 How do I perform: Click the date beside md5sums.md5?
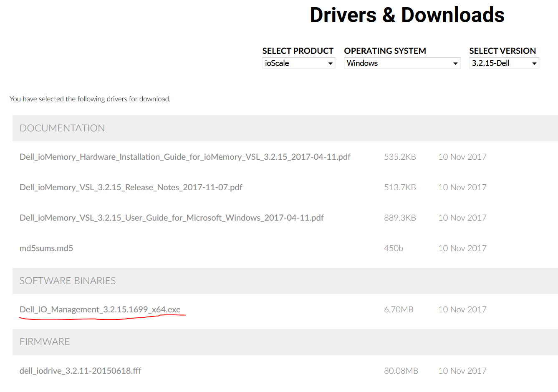[462, 248]
